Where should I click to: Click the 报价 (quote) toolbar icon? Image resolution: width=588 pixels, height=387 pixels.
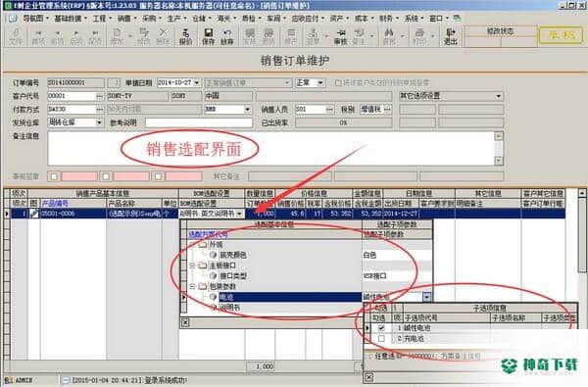point(185,36)
